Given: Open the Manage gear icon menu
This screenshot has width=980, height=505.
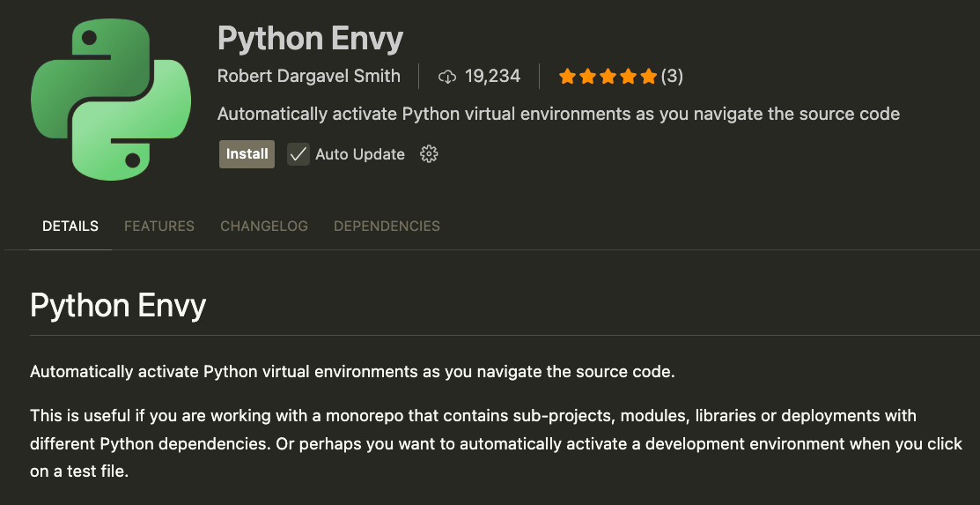Looking at the screenshot, I should coord(429,154).
